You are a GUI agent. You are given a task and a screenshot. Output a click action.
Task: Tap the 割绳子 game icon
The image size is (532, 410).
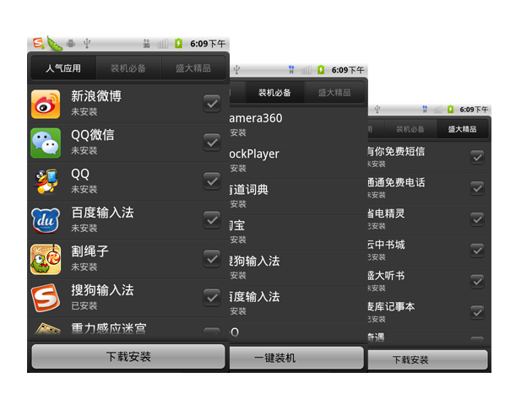46,259
